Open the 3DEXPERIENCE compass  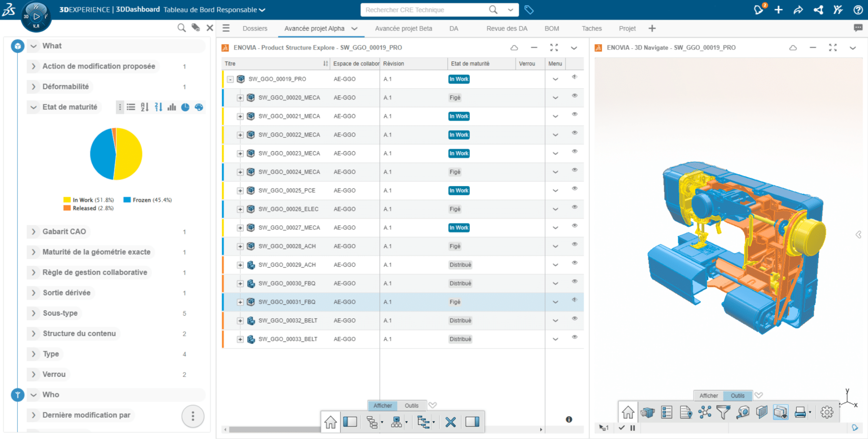pyautogui.click(x=36, y=17)
